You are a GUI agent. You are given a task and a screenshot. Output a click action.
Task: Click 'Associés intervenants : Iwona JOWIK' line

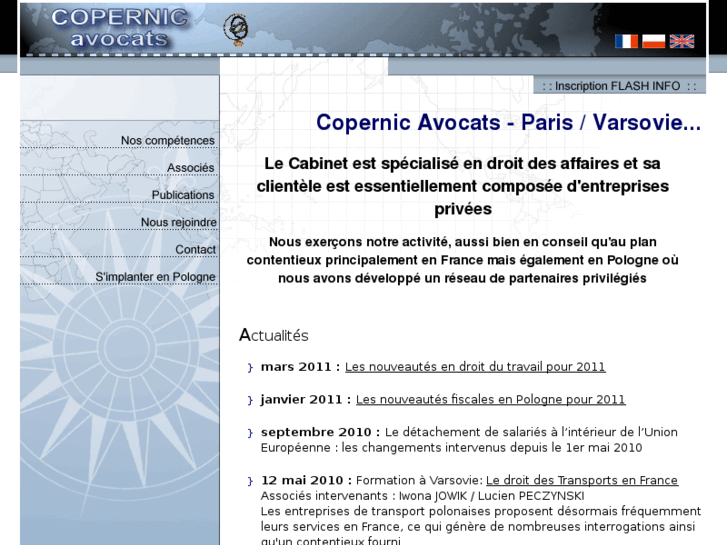click(422, 496)
